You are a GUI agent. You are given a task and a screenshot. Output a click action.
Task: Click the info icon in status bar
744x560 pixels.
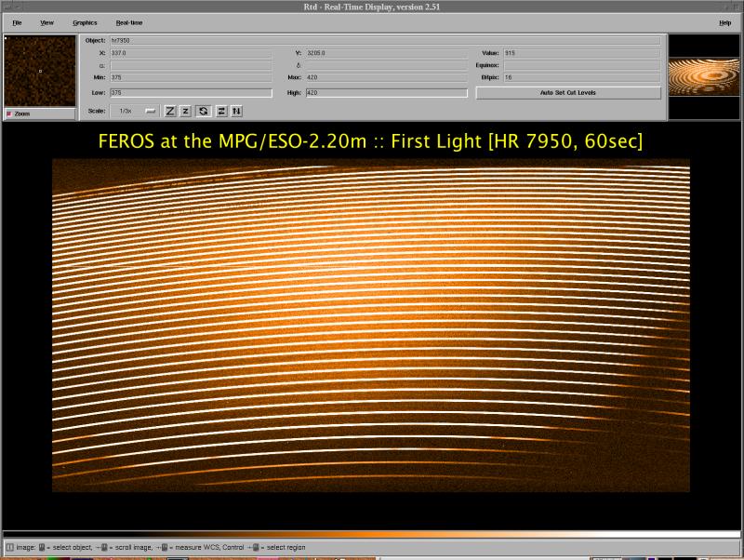[x=10, y=547]
